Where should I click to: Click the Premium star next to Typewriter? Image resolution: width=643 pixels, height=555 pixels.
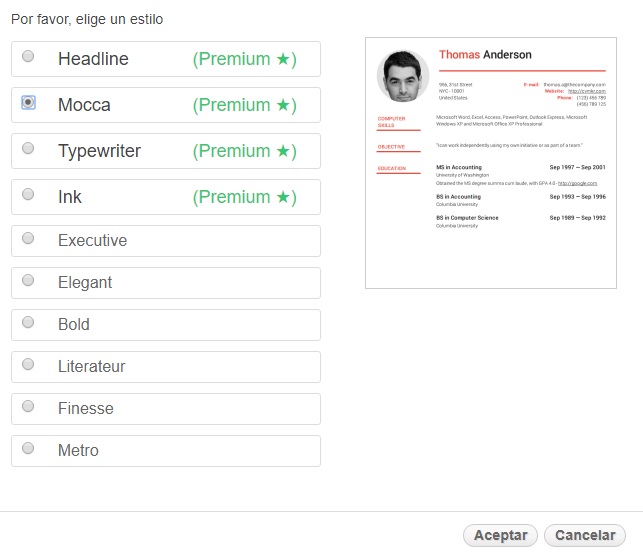283,151
